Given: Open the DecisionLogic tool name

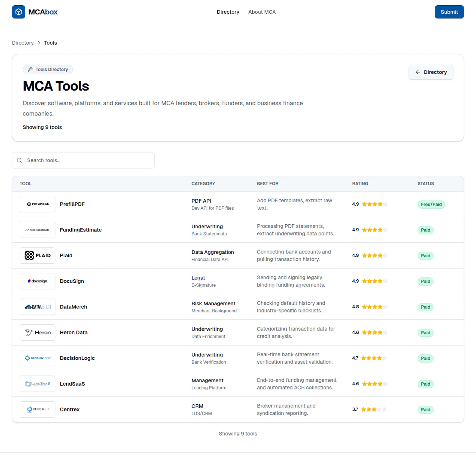Looking at the screenshot, I should (x=77, y=358).
